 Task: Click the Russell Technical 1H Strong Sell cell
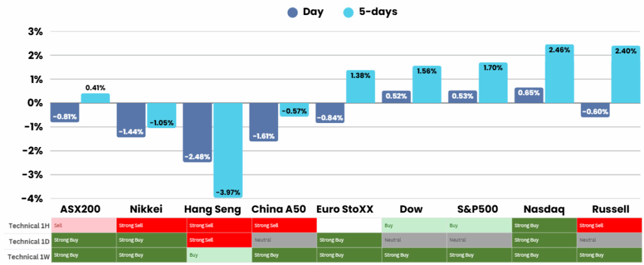(x=609, y=225)
